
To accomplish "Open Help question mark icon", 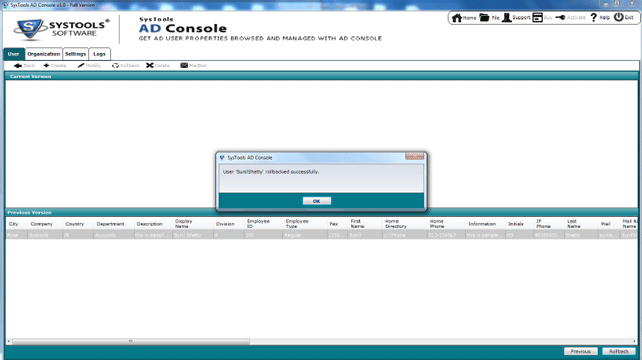I will [x=593, y=18].
